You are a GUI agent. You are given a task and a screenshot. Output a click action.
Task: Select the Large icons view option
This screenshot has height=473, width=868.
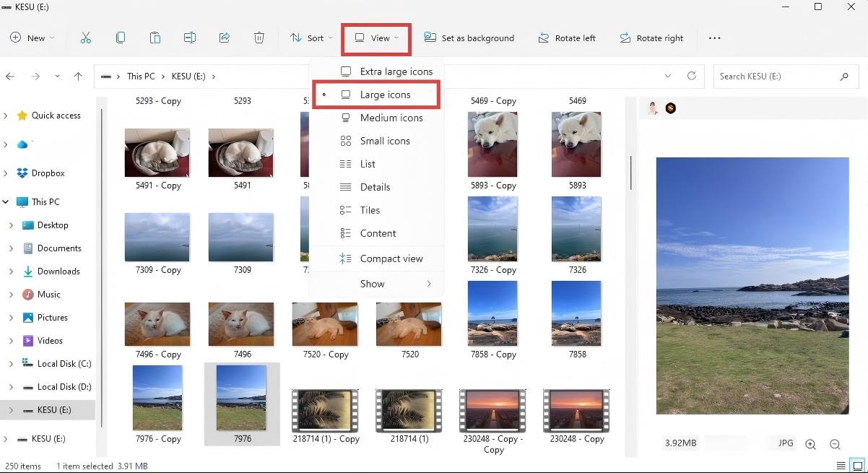(385, 95)
